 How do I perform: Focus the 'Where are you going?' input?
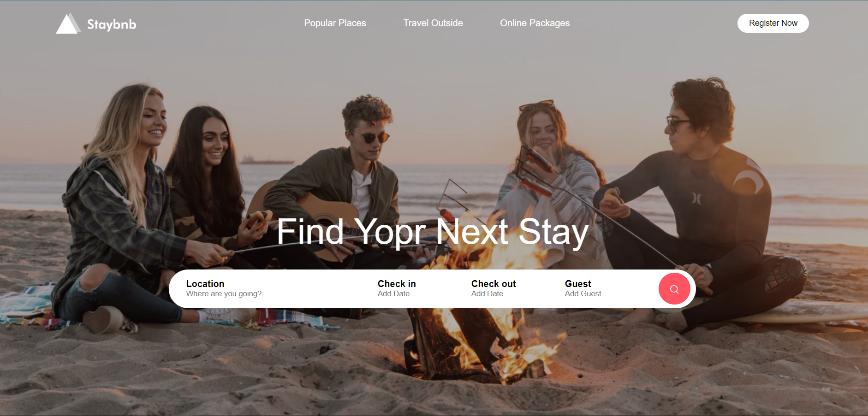224,294
